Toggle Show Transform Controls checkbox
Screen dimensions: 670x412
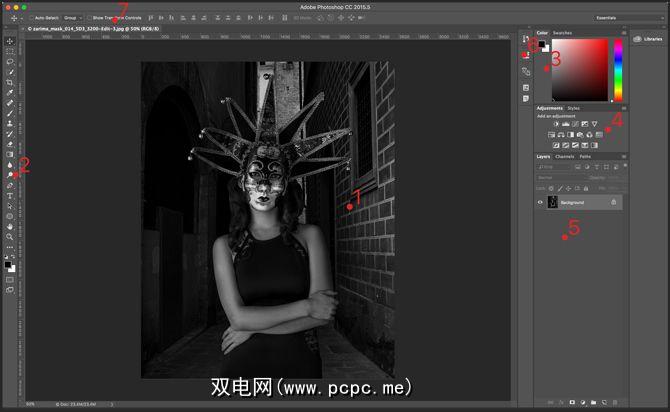pos(88,18)
